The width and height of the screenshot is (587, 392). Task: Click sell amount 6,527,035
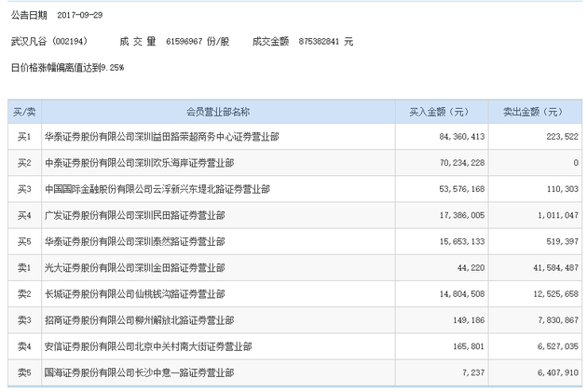pos(558,346)
